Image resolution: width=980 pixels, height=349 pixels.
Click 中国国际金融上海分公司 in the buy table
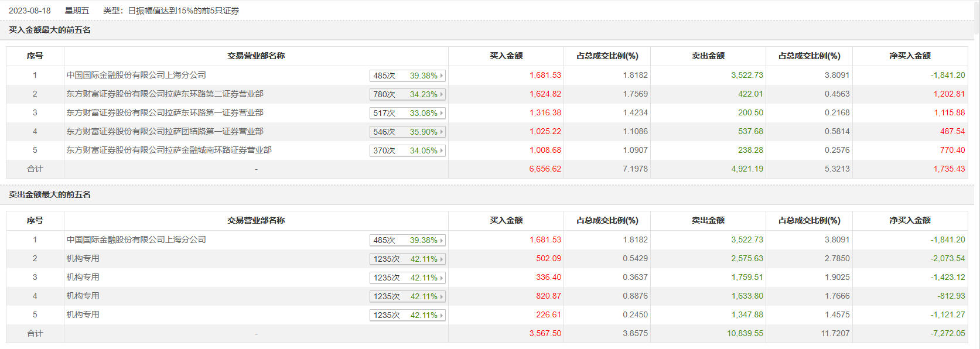tap(136, 75)
